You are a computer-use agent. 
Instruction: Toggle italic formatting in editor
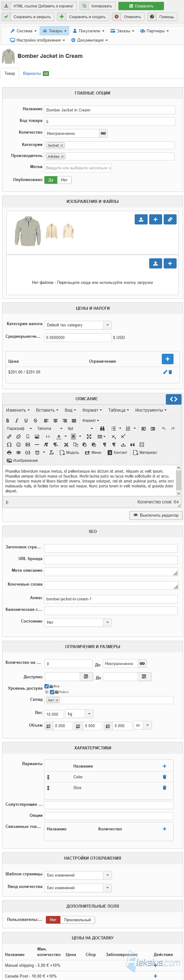(x=17, y=420)
